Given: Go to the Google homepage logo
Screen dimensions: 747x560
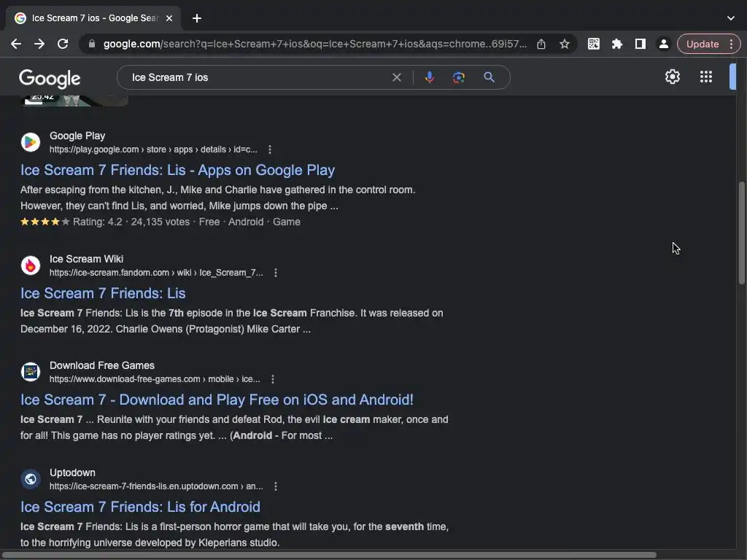Looking at the screenshot, I should (x=50, y=79).
